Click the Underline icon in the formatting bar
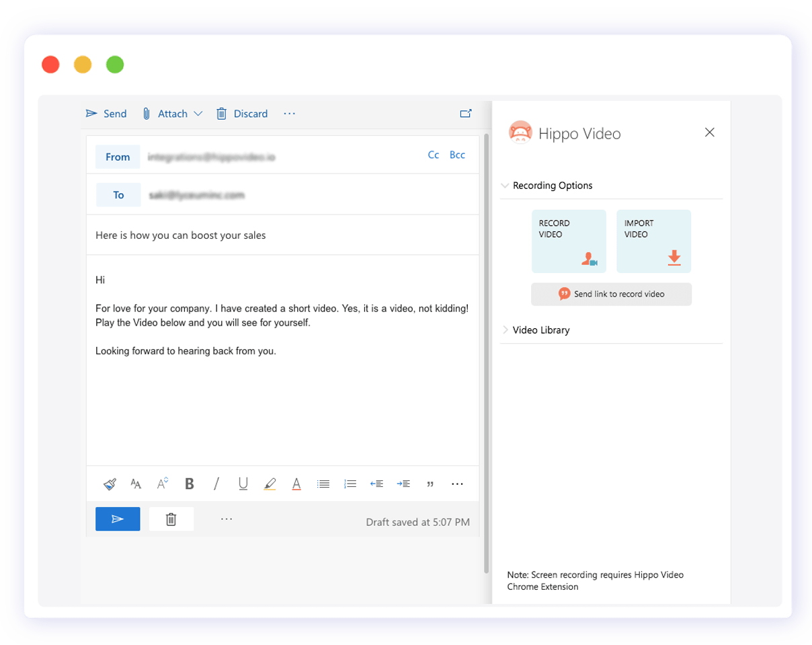The image size is (812, 645). (243, 484)
